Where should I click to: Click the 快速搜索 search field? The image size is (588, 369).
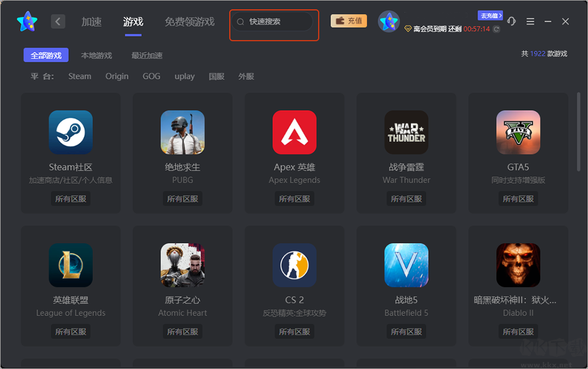[x=273, y=22]
